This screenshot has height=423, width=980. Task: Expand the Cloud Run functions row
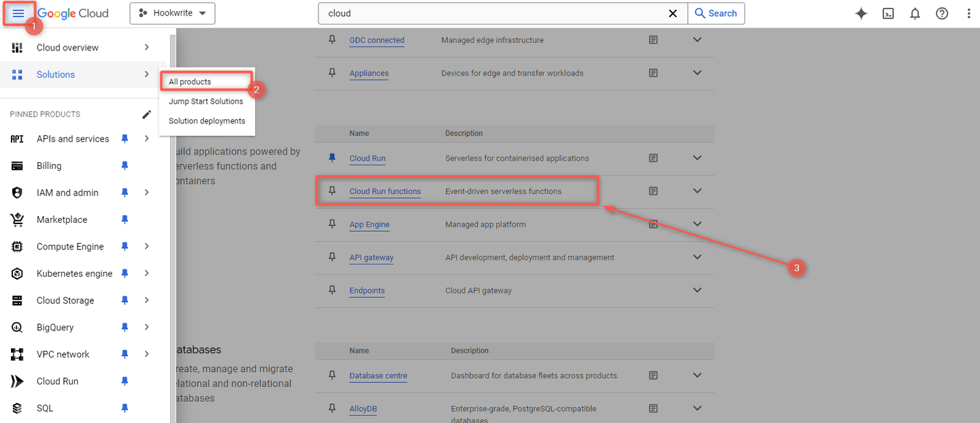click(x=697, y=191)
